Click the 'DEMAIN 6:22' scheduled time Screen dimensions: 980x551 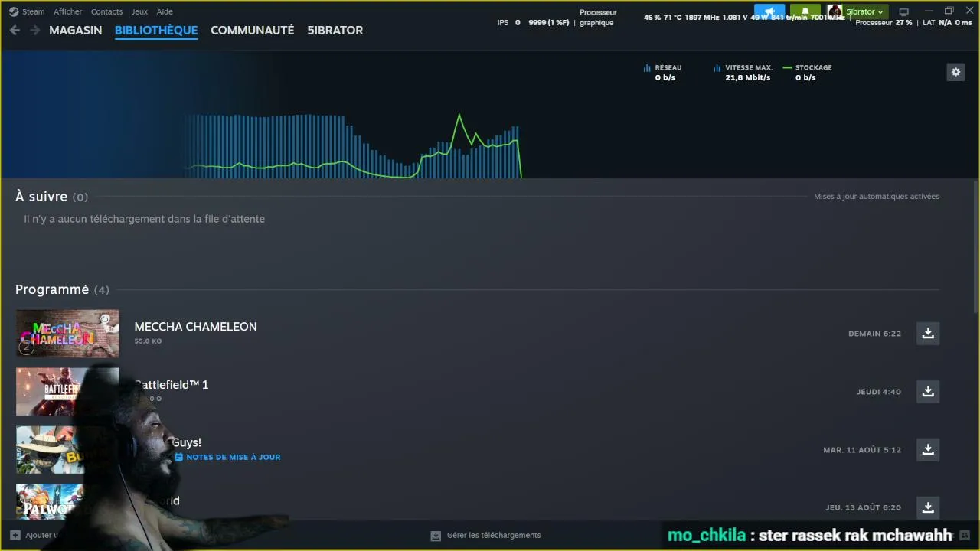874,334
